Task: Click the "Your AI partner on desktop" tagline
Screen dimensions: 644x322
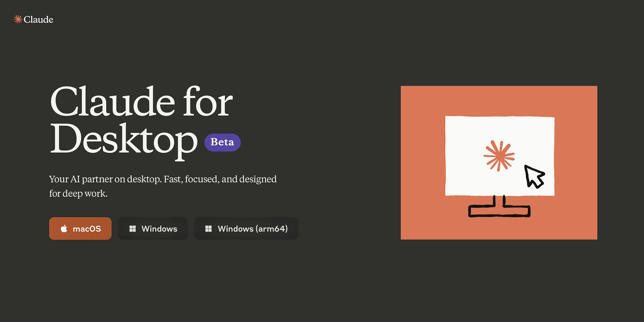Action: [x=163, y=186]
